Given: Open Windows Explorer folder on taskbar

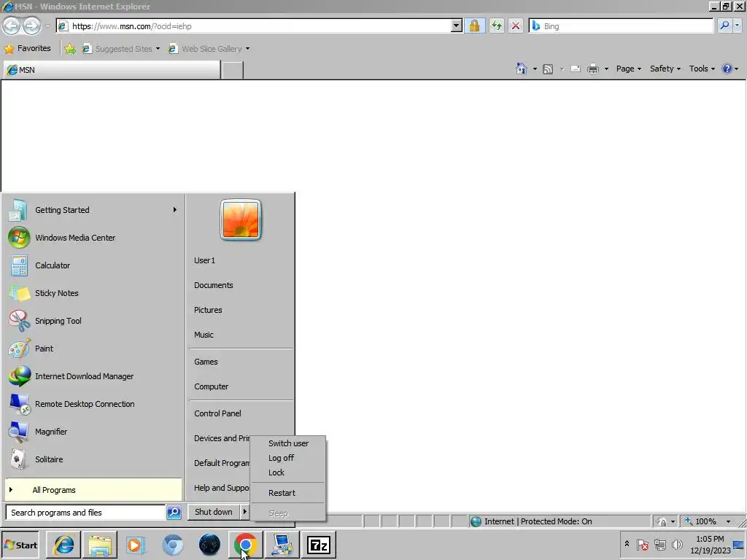Looking at the screenshot, I should point(99,545).
